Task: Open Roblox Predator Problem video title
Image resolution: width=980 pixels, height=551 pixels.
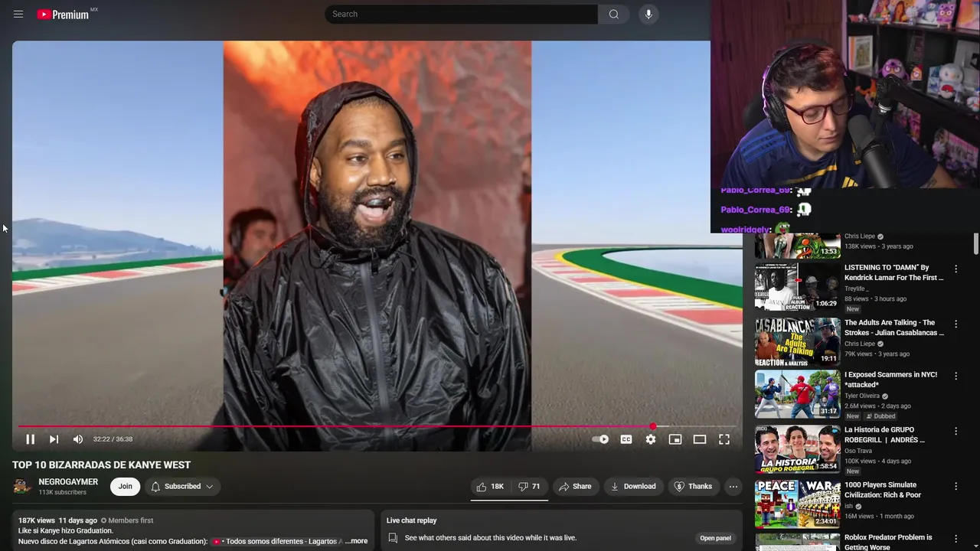Action: [x=888, y=543]
